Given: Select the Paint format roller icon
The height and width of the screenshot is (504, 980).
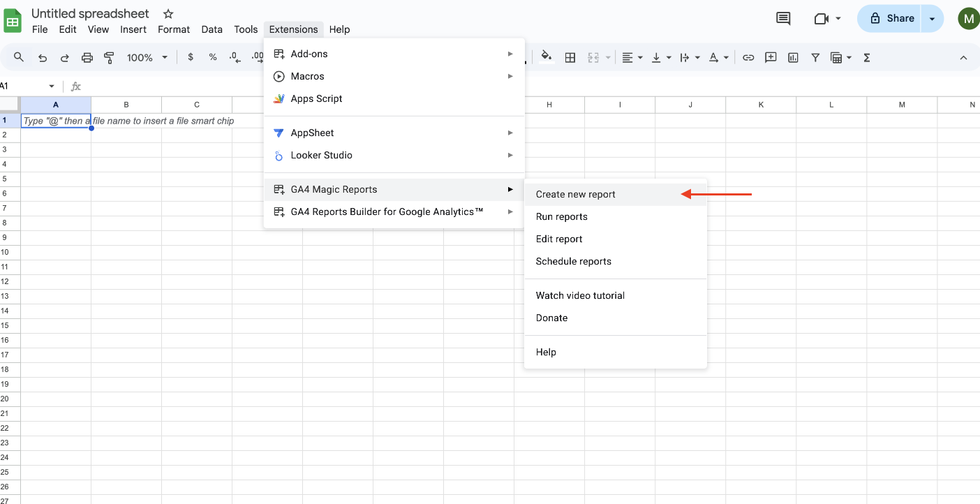Looking at the screenshot, I should pyautogui.click(x=109, y=58).
